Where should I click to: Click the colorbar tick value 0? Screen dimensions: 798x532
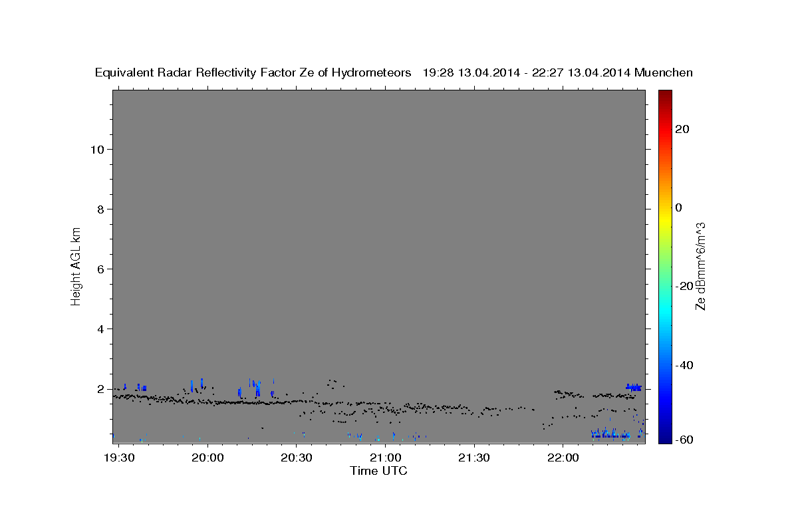point(679,207)
